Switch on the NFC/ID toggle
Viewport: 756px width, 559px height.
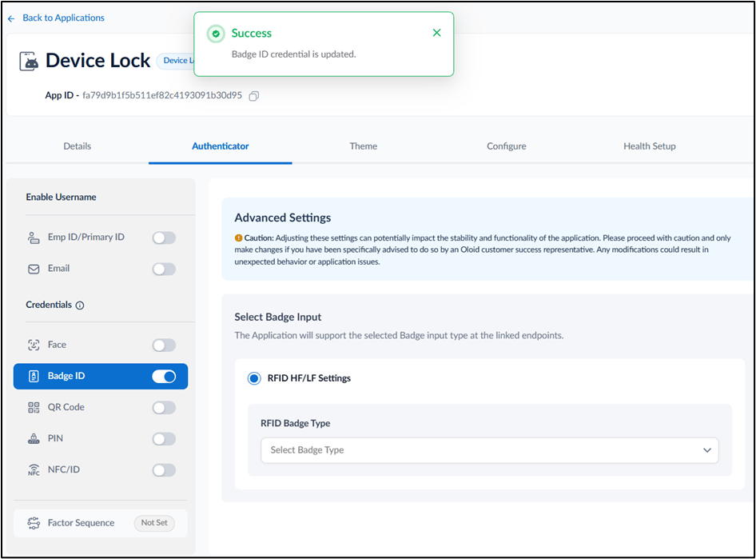164,469
